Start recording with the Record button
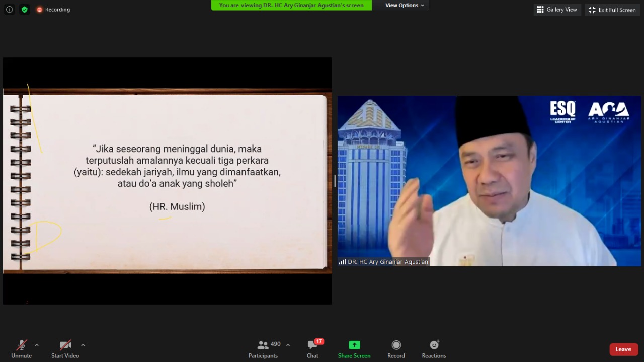This screenshot has height=362, width=644. point(396,349)
